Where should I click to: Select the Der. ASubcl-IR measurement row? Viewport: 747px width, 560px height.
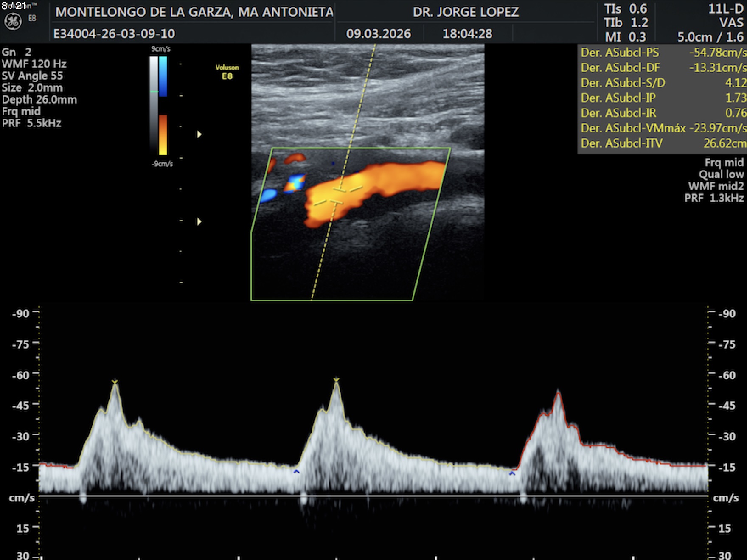(663, 113)
